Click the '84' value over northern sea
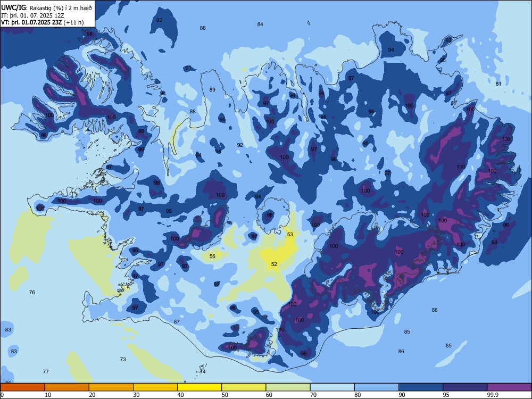Image resolution: width=532 pixels, height=399 pixels. point(260,24)
